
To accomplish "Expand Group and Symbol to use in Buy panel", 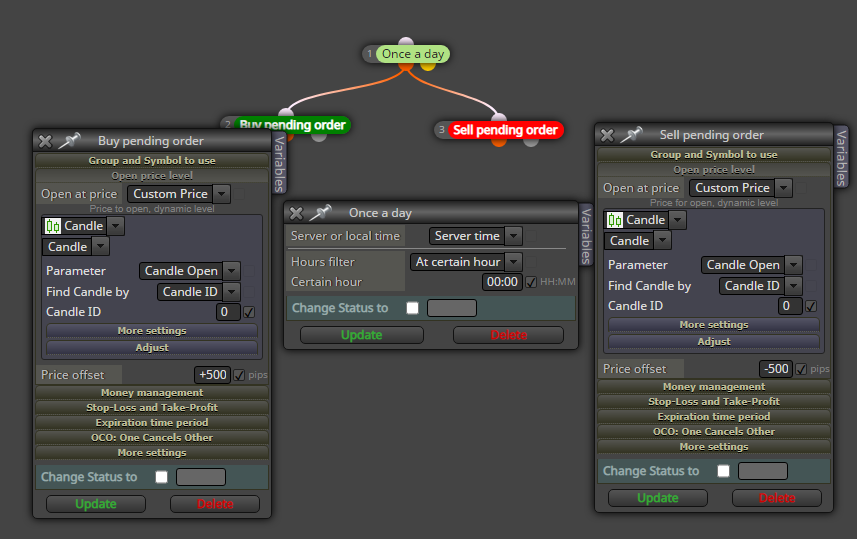I will pyautogui.click(x=152, y=160).
